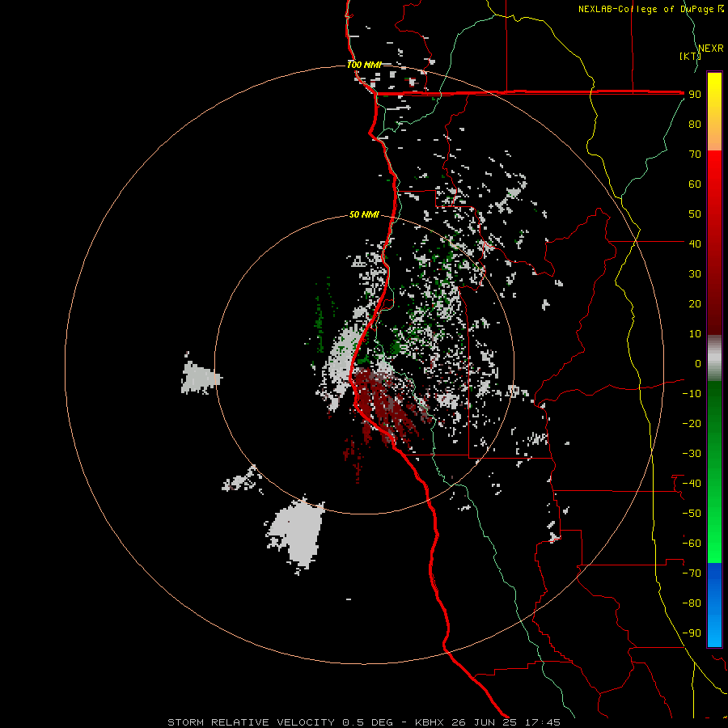Click the -50 value on velocity scale

692,514
